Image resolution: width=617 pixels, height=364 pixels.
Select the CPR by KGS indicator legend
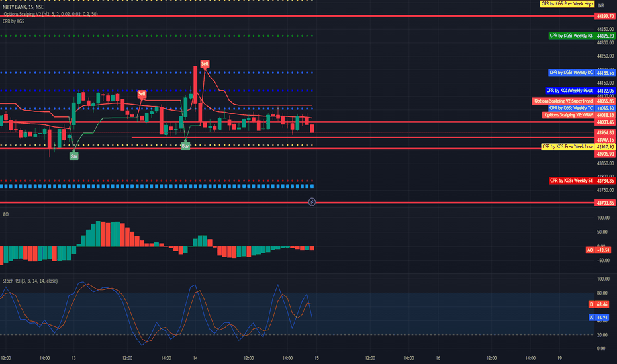[13, 21]
